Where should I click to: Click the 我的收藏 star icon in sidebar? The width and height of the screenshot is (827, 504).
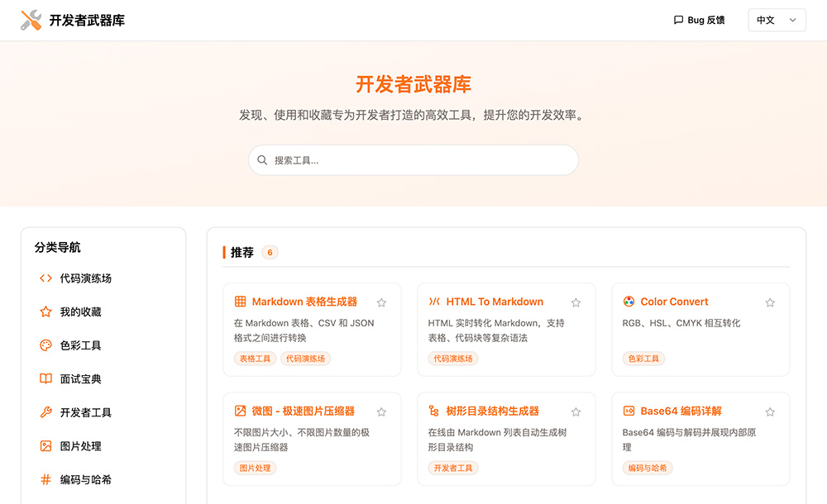45,311
